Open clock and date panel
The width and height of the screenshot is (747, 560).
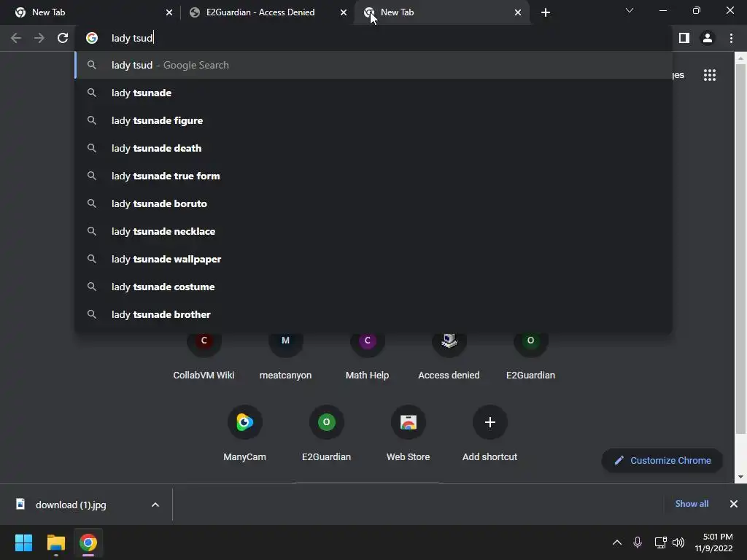pyautogui.click(x=713, y=542)
